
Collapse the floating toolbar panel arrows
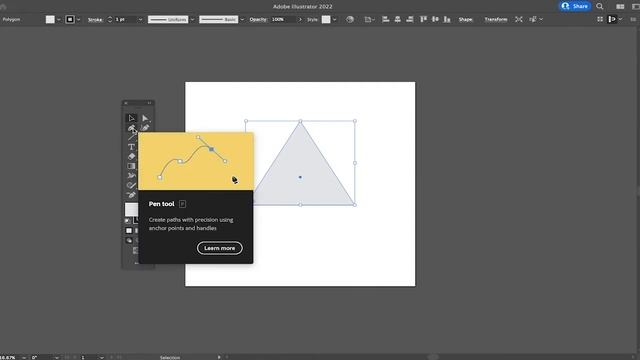tap(149, 103)
